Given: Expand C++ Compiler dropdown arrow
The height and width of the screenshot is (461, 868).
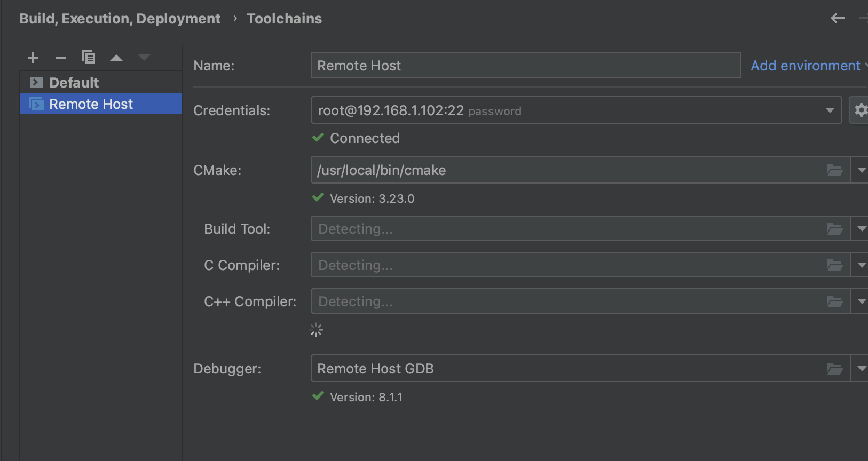Looking at the screenshot, I should (861, 301).
